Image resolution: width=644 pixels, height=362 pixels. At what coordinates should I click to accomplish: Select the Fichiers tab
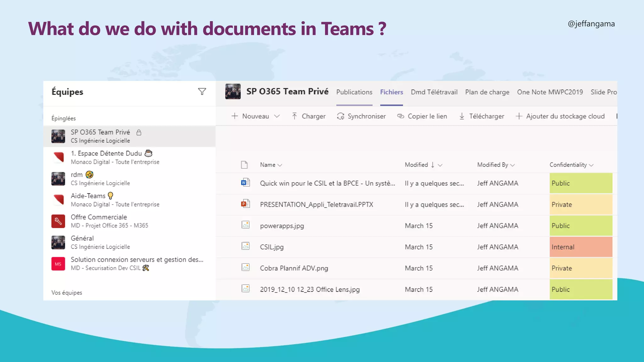[391, 92]
